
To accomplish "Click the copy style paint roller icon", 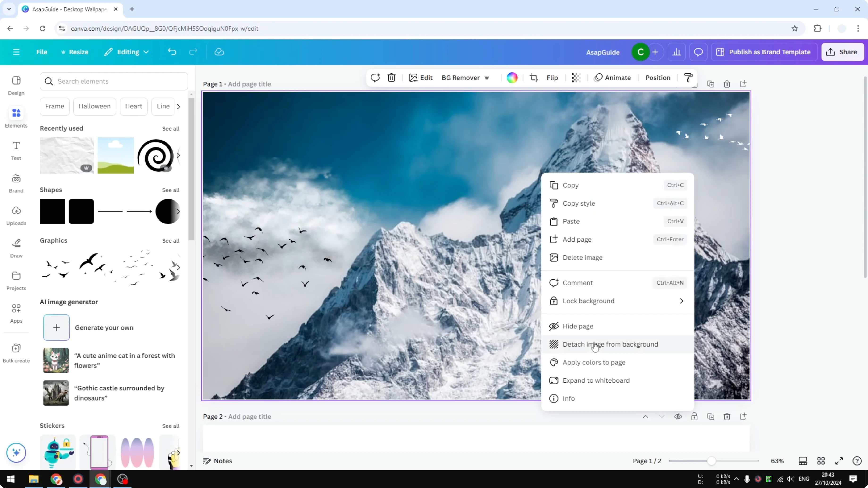I will [x=689, y=78].
